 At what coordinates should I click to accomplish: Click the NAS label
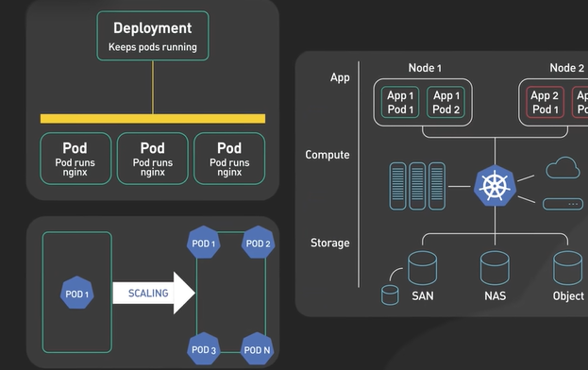tap(495, 296)
